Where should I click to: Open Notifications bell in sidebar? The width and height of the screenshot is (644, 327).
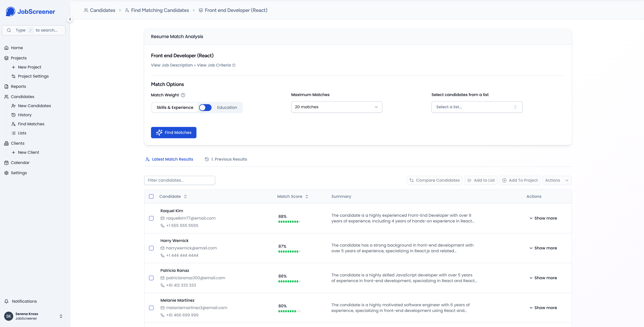tap(7, 301)
